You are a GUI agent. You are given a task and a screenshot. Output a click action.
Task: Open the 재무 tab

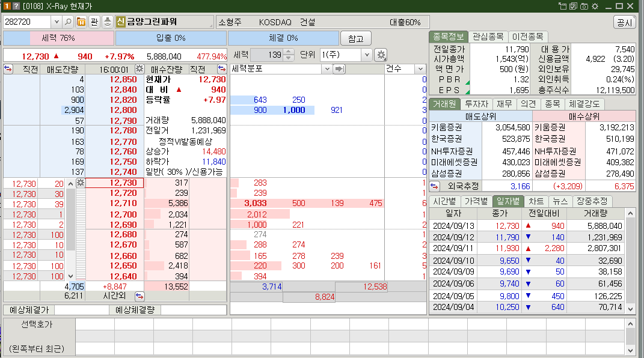(504, 104)
